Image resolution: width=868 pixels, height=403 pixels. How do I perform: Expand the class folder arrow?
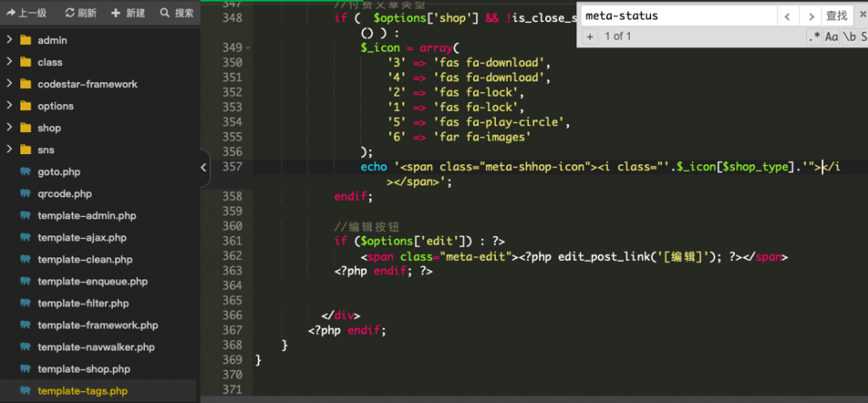coord(9,62)
